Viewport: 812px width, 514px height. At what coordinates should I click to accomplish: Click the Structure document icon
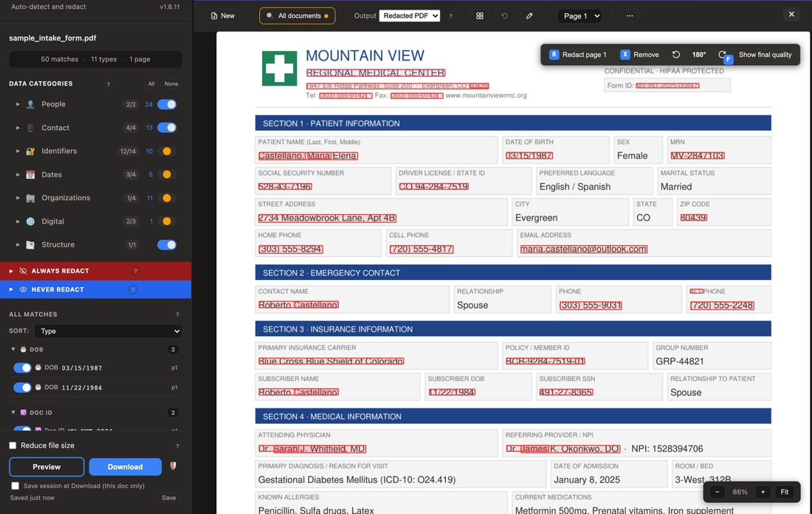[30, 244]
